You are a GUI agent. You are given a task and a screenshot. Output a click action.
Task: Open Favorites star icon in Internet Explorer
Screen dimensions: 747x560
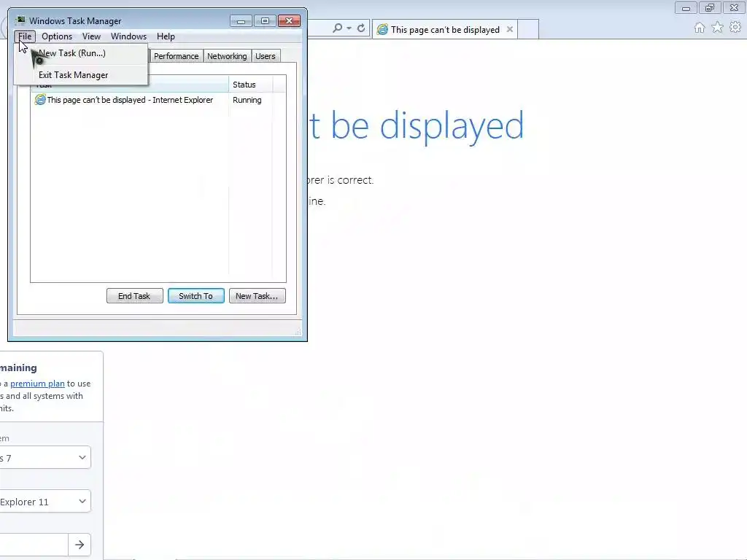[718, 28]
